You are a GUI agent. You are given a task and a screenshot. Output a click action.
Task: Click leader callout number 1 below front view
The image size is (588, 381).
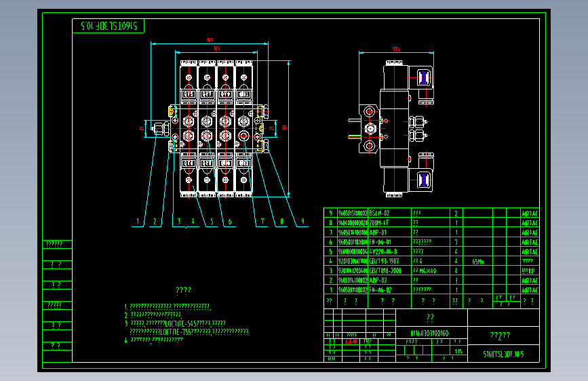(x=138, y=222)
